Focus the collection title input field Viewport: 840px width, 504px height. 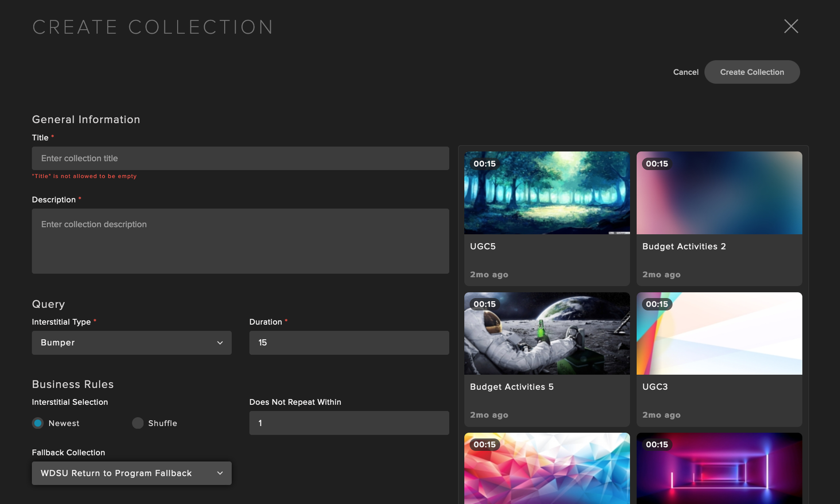pos(241,158)
